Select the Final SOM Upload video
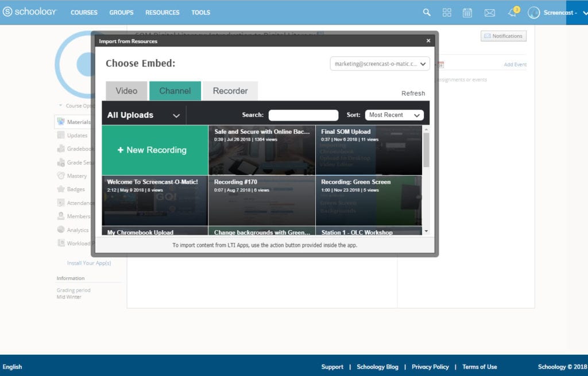The image size is (588, 376). tap(369, 150)
